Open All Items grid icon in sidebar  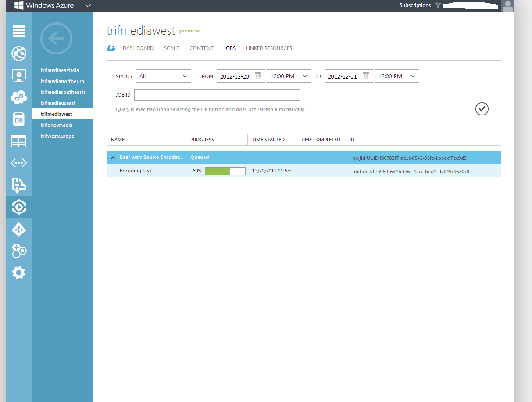tap(19, 32)
